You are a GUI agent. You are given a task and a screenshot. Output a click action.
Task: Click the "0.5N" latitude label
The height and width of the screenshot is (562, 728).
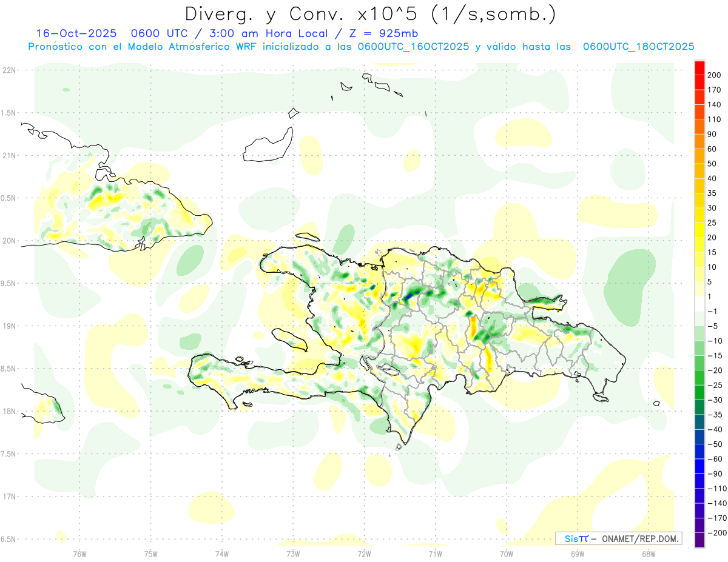coord(8,198)
